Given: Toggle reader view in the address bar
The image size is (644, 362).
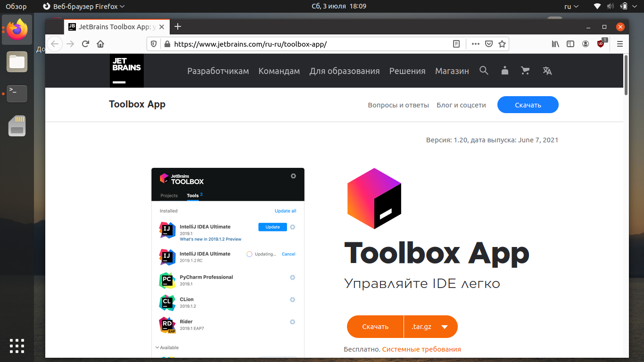Looking at the screenshot, I should [456, 44].
